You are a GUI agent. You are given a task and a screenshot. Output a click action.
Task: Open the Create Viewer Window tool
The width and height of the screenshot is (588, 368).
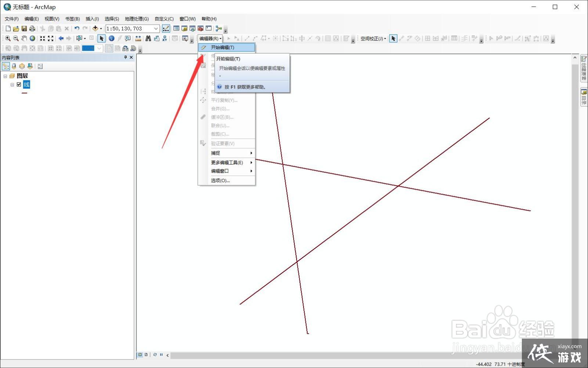pos(185,39)
